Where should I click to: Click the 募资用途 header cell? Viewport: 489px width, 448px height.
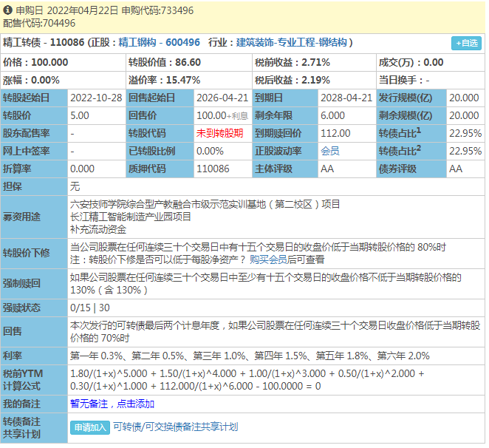tap(34, 217)
